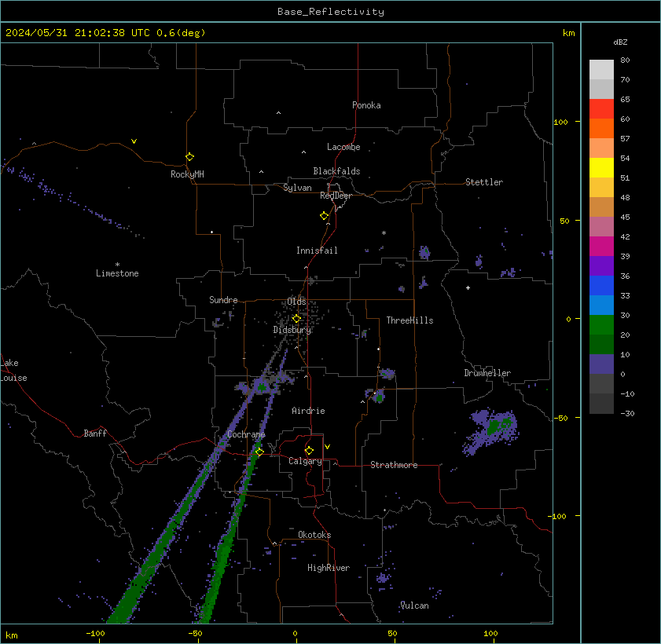Select the -50 tick label on right vertical axis
Screen dimensions: 661x644
pyautogui.click(x=560, y=419)
